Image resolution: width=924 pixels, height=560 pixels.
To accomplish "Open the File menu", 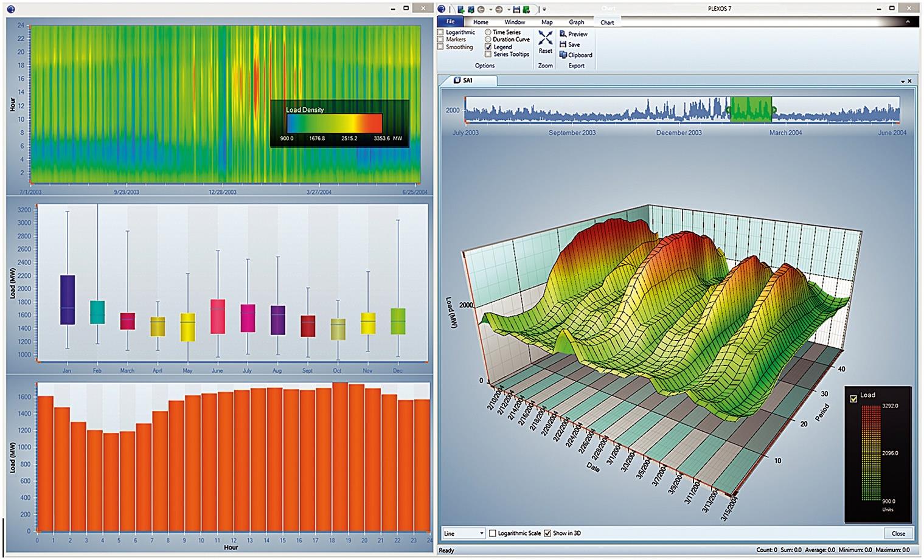I will tap(451, 22).
